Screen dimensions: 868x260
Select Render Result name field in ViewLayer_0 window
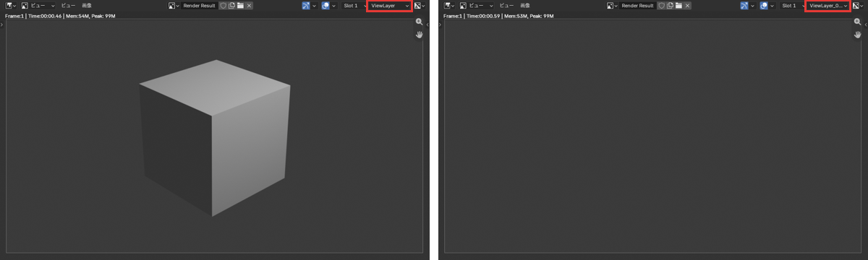tap(637, 6)
